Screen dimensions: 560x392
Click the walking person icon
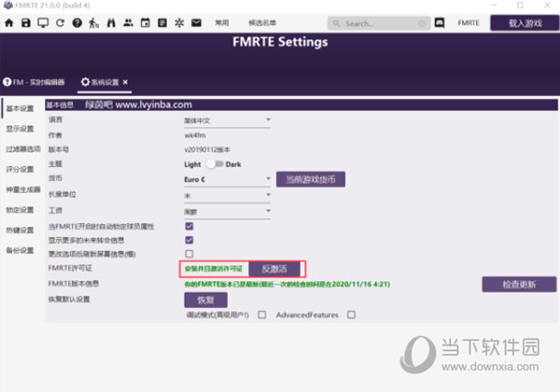94,23
